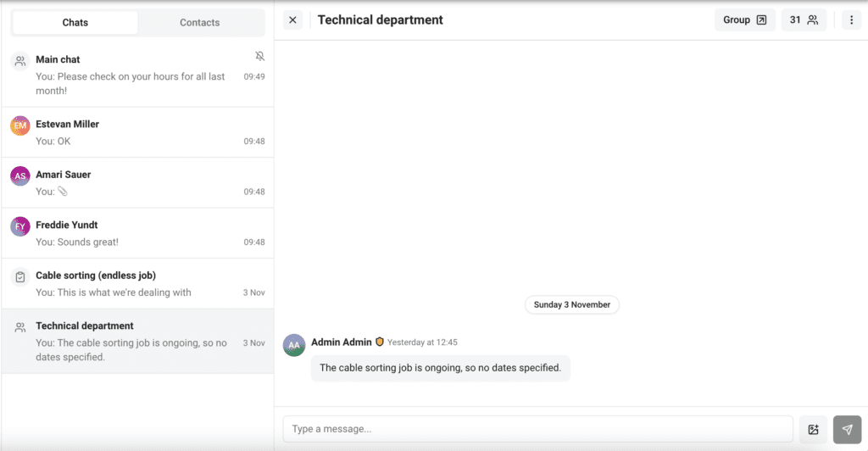Click the attach image icon
The width and height of the screenshot is (868, 451).
click(x=813, y=430)
